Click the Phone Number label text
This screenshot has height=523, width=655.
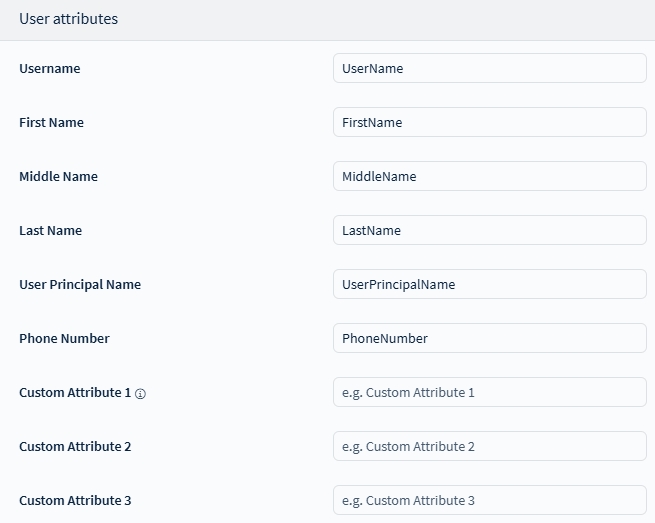click(64, 339)
